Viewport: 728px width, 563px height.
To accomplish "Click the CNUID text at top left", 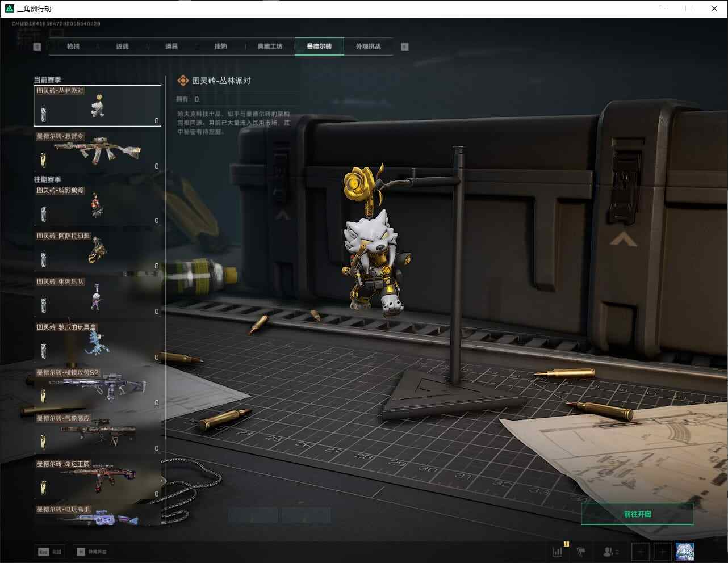I will 56,24.
